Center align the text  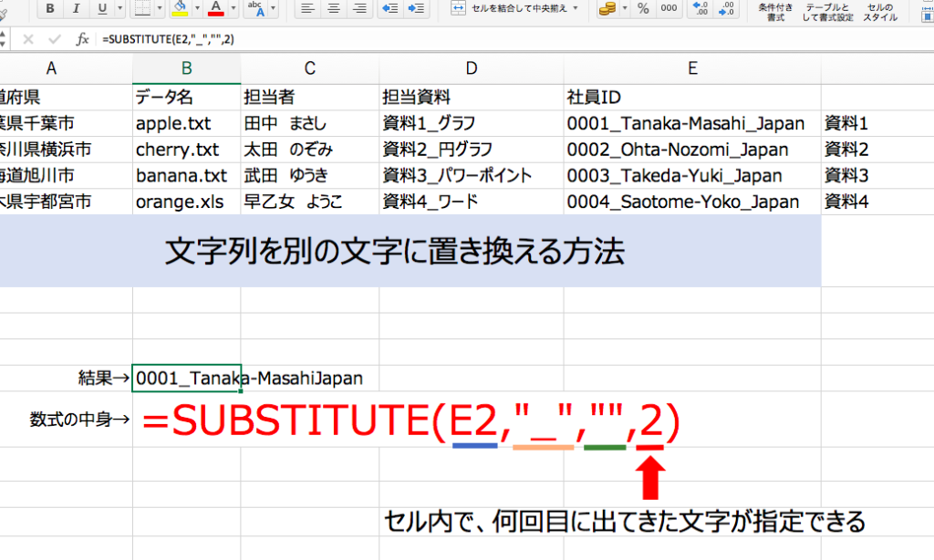point(334,8)
